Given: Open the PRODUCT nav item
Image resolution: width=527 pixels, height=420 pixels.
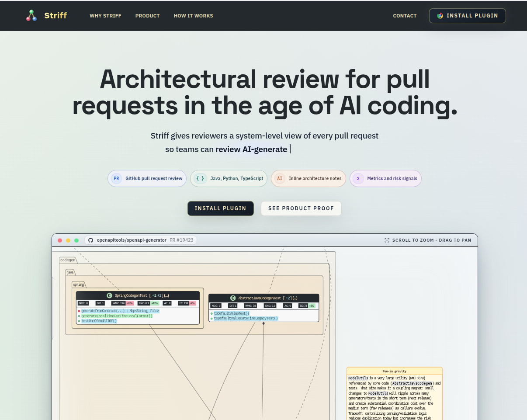Looking at the screenshot, I should (147, 16).
